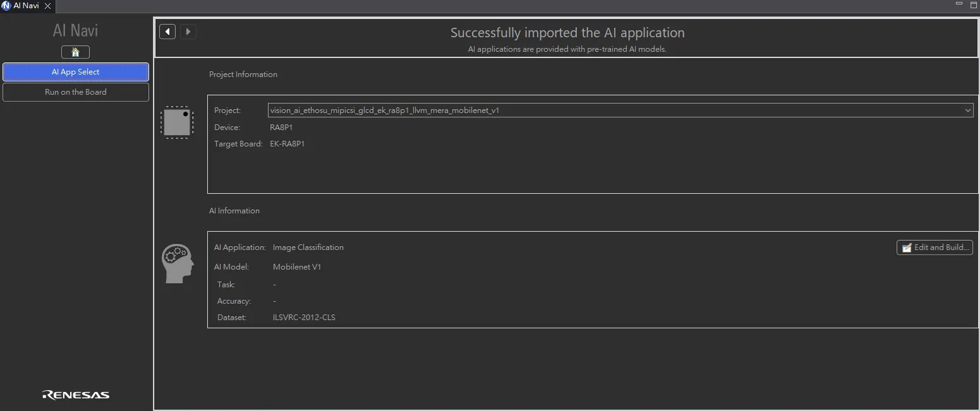
Task: Click the Successfully imported heading text
Action: point(567,33)
